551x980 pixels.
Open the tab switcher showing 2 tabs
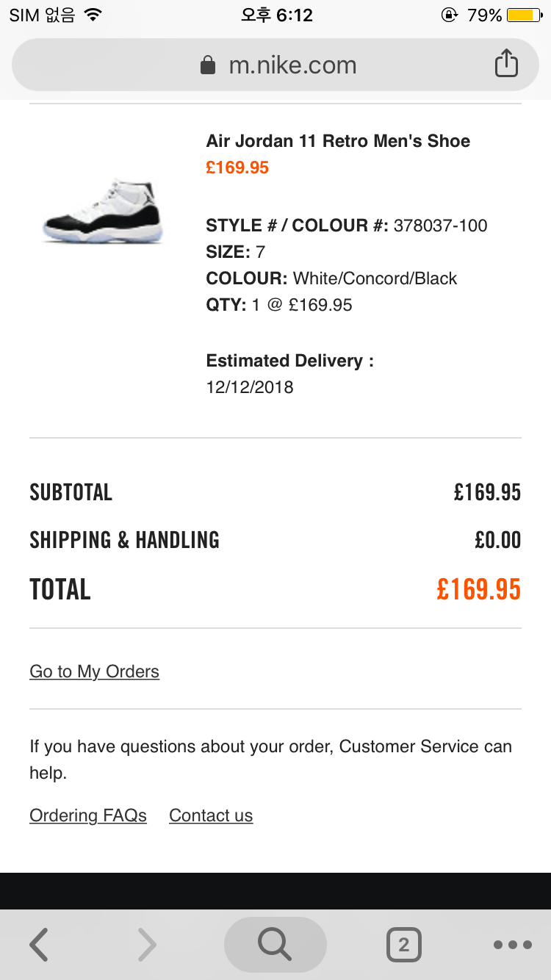coord(403,945)
